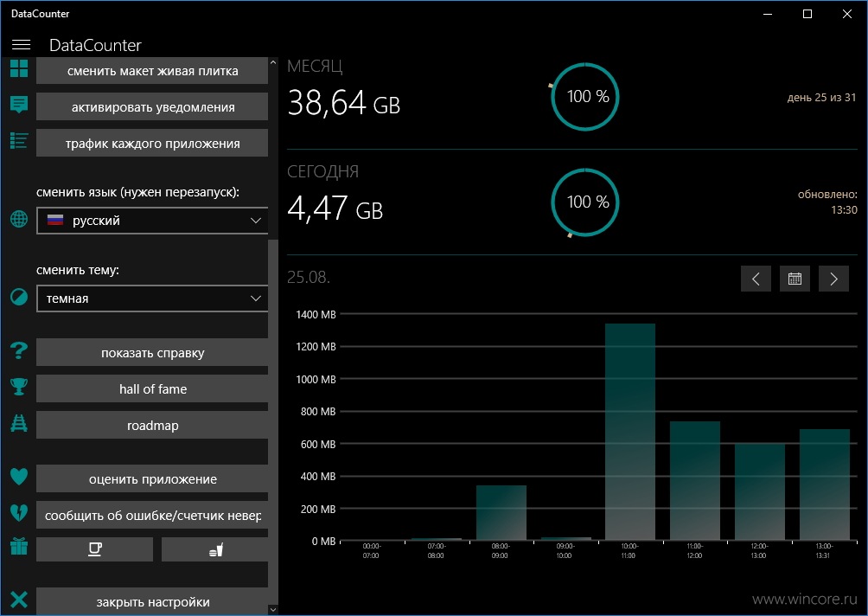868x616 pixels.
Task: Open трафик каждого приложения
Action: (152, 143)
